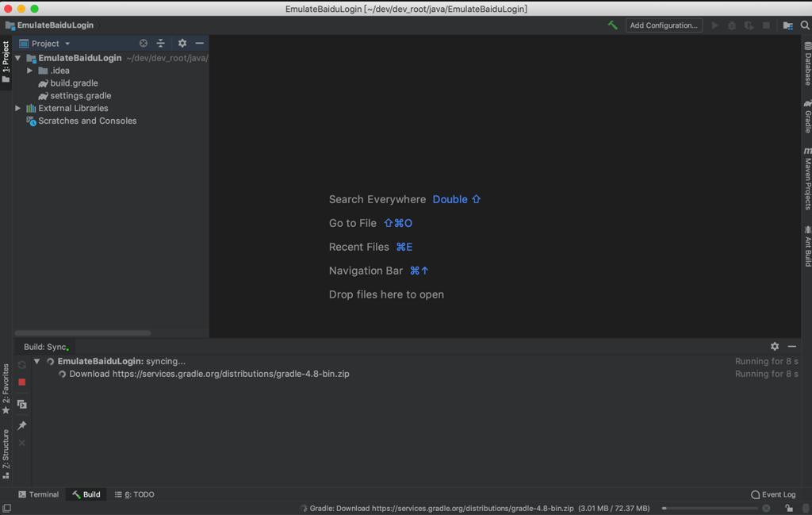The width and height of the screenshot is (812, 515).
Task: Click the Debug bug icon in toolbar
Action: (732, 25)
